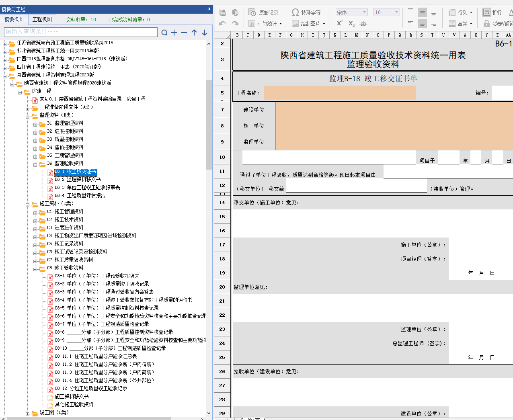Select B6-4 工程质量评估报告
The image size is (513, 420).
[x=80, y=196]
